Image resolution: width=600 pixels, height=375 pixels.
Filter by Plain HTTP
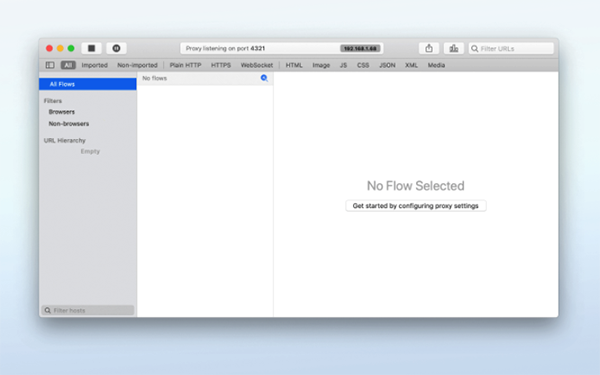point(186,65)
